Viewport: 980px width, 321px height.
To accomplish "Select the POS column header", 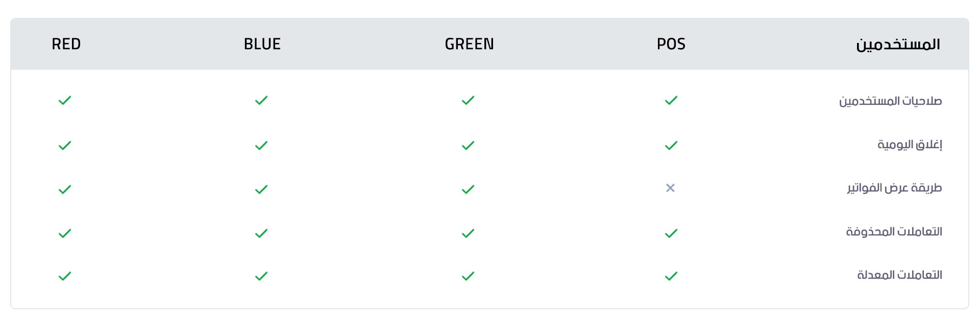I will pos(671,44).
